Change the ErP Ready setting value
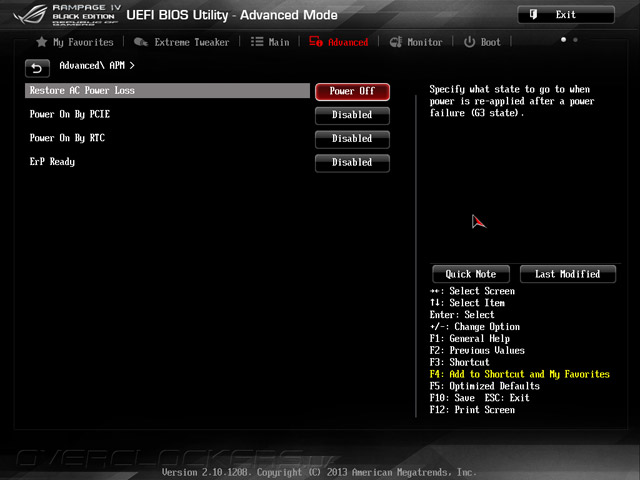The image size is (640, 480). pos(352,162)
